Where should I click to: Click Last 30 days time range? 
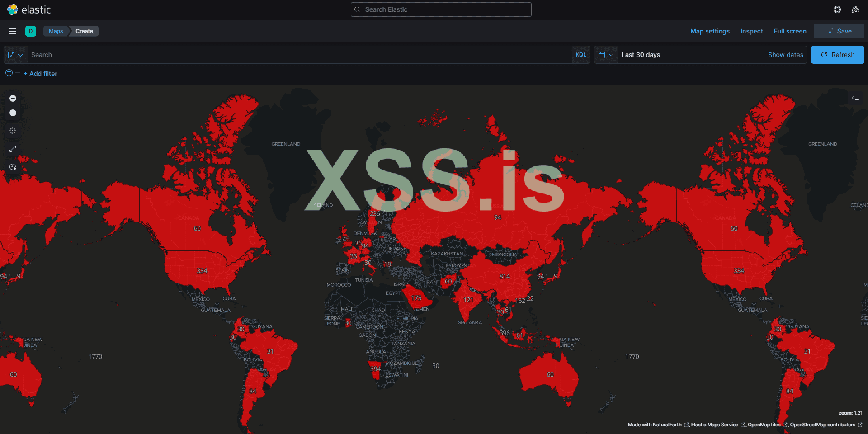[x=641, y=55]
